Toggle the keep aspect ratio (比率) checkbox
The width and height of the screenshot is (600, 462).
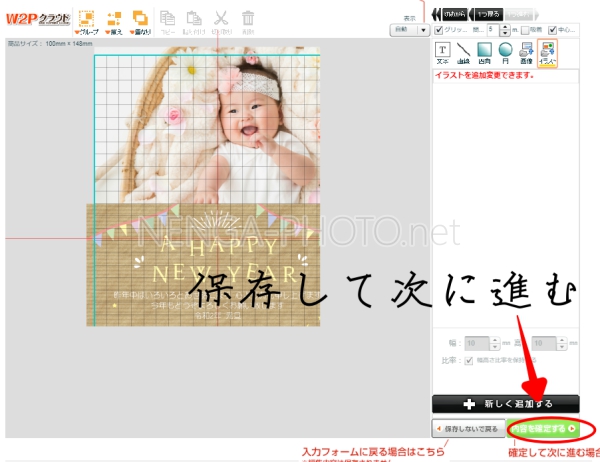point(469,361)
